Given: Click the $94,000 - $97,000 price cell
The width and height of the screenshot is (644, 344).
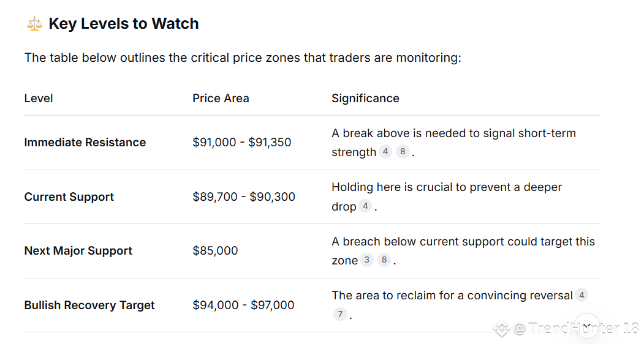Looking at the screenshot, I should (x=243, y=305).
